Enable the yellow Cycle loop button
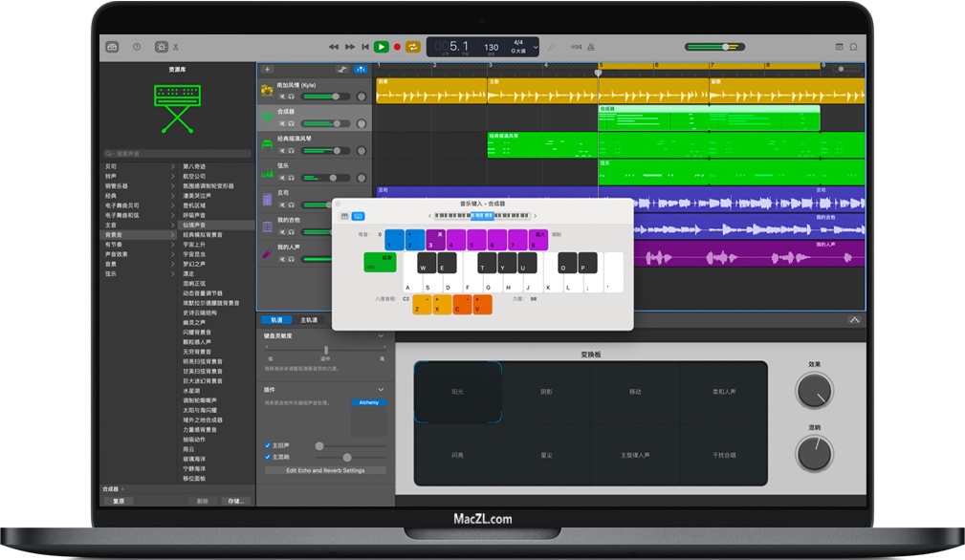 point(412,46)
